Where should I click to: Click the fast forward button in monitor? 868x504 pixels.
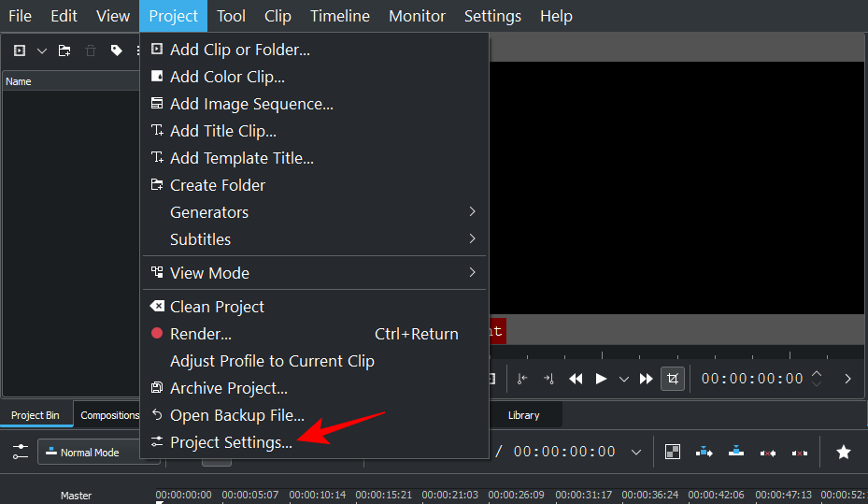pyautogui.click(x=646, y=379)
